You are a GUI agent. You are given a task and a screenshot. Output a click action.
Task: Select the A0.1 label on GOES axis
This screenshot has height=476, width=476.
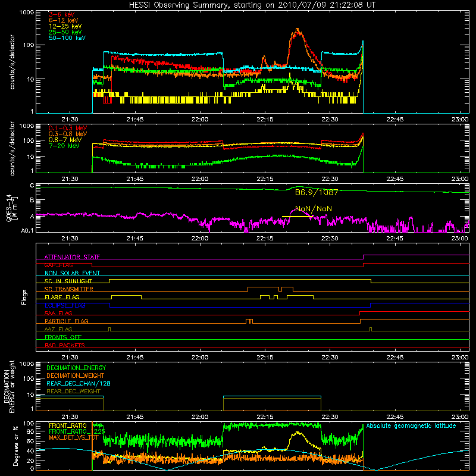(x=27, y=231)
